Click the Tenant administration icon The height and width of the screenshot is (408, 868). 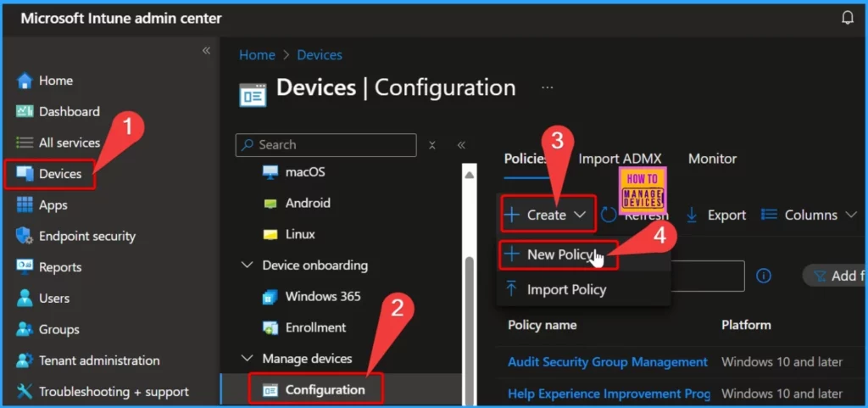point(25,360)
